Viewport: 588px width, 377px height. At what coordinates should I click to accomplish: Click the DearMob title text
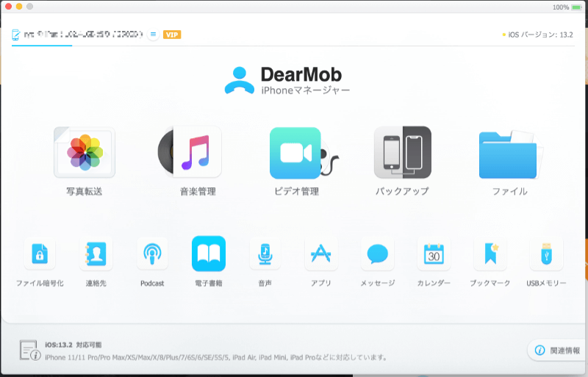(301, 74)
